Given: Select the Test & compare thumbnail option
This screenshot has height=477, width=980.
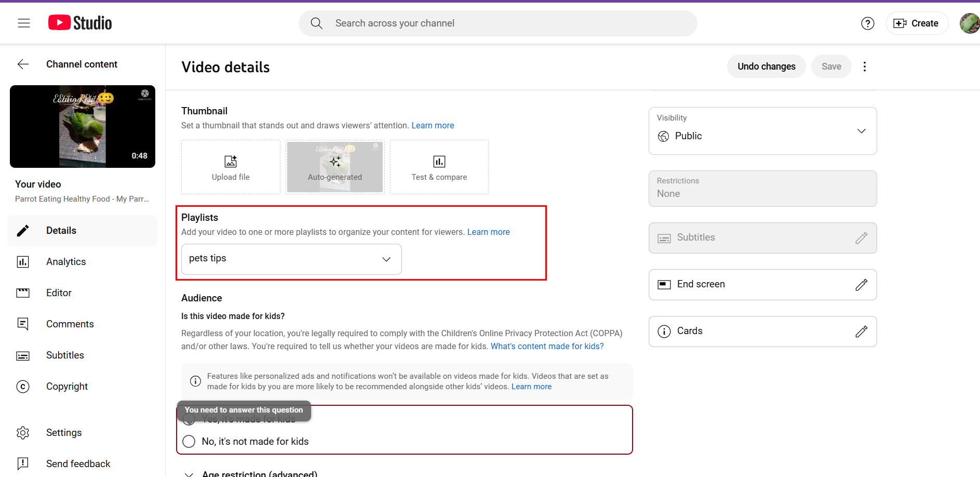Looking at the screenshot, I should (x=439, y=167).
